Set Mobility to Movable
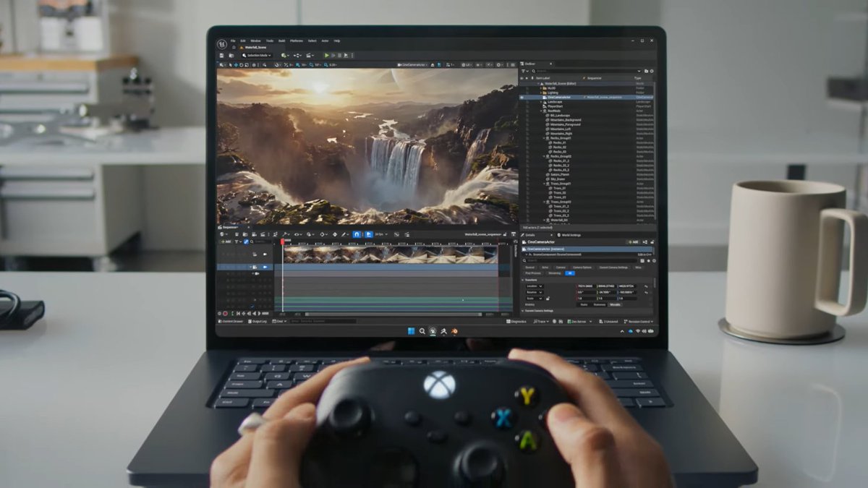Viewport: 868px width, 488px height. (615, 304)
